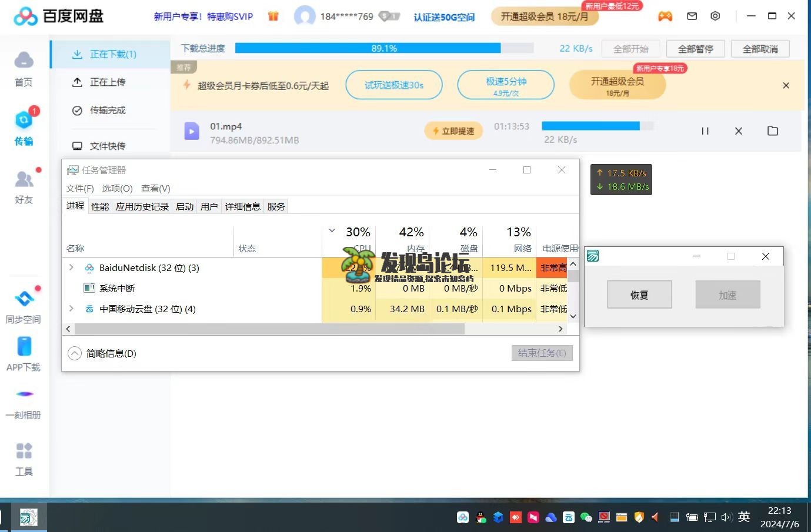This screenshot has width=811, height=532.
Task: Click the 极速5分钟 button
Action: point(506,85)
